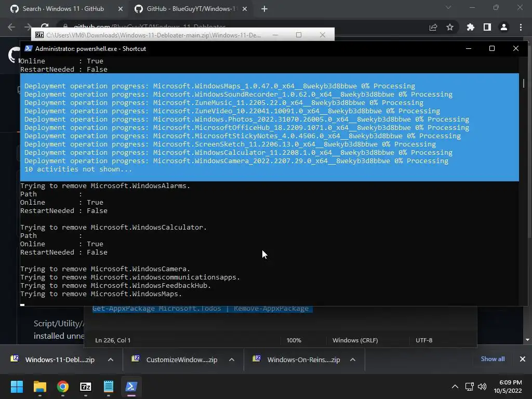Screen dimensions: 532x399
Task: Click Notepad zoom level 100%
Action: (x=294, y=340)
